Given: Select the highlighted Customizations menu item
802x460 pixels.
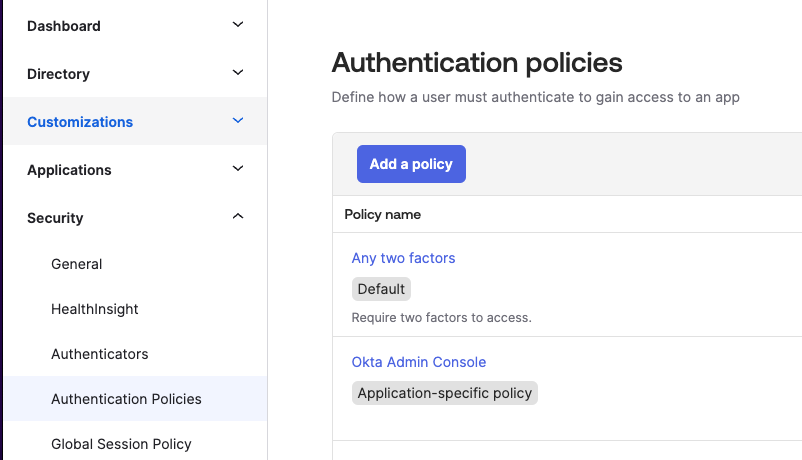Looking at the screenshot, I should (x=80, y=122).
